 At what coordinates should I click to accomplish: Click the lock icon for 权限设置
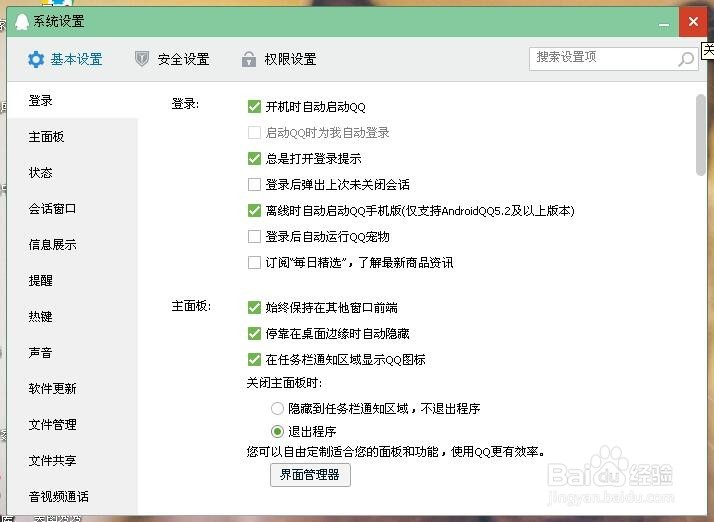249,59
